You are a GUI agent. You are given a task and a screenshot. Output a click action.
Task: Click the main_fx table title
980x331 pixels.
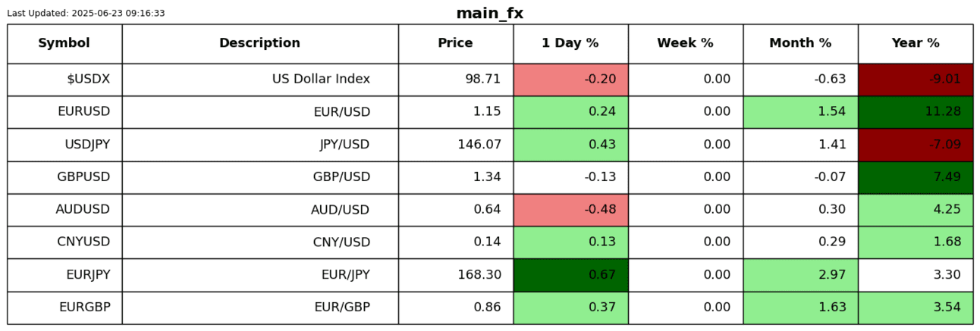(x=489, y=14)
